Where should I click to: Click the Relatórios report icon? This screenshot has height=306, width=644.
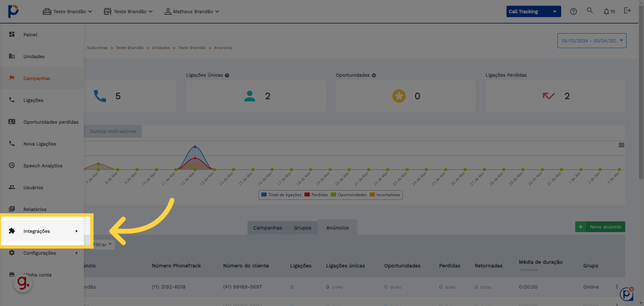[12, 209]
